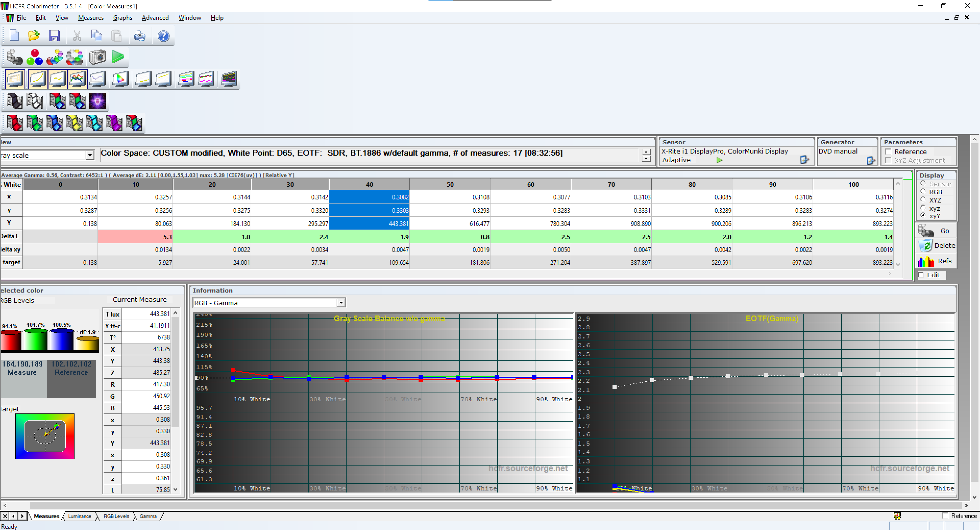Click the gray scale measure balls icon
This screenshot has height=530, width=980.
point(15,57)
